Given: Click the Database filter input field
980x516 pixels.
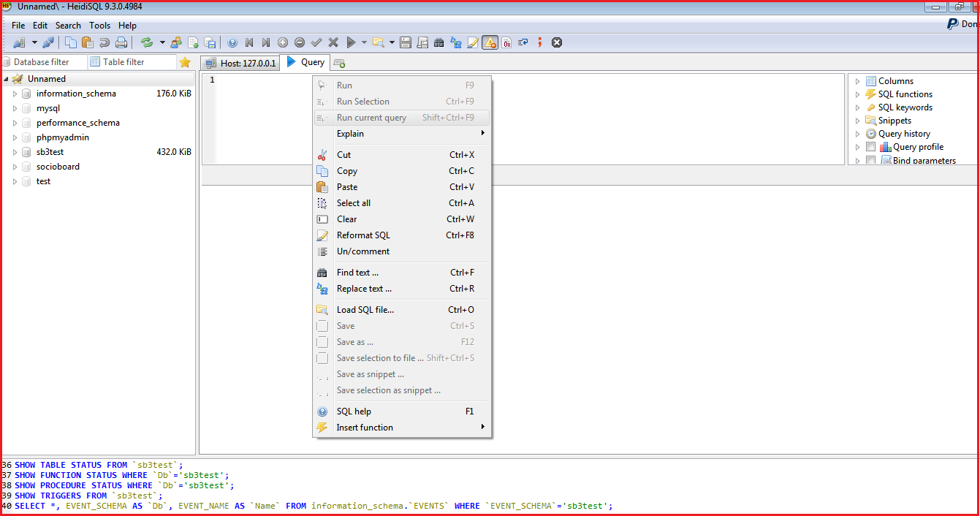Looking at the screenshot, I should [44, 62].
